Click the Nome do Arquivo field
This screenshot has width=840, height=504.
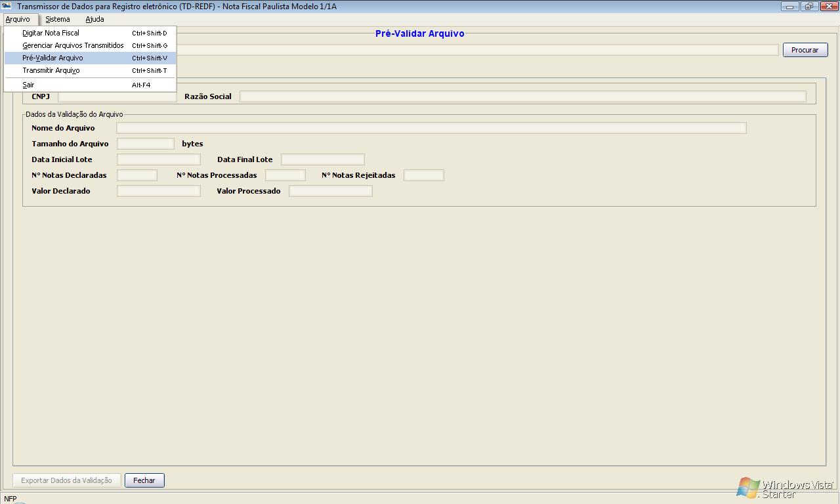[x=431, y=128]
